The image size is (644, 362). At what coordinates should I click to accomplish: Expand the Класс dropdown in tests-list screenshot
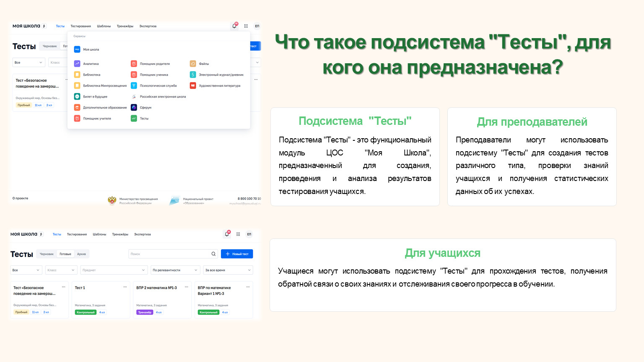(x=61, y=270)
